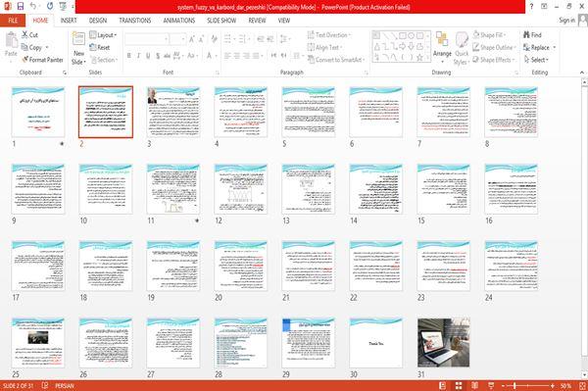Click Sign in link

pyautogui.click(x=566, y=21)
